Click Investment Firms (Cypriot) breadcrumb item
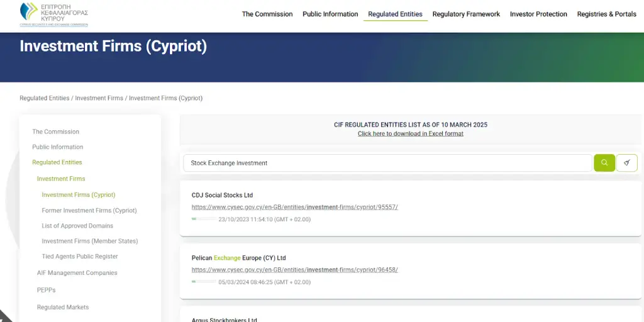This screenshot has width=644, height=322. pyautogui.click(x=165, y=98)
